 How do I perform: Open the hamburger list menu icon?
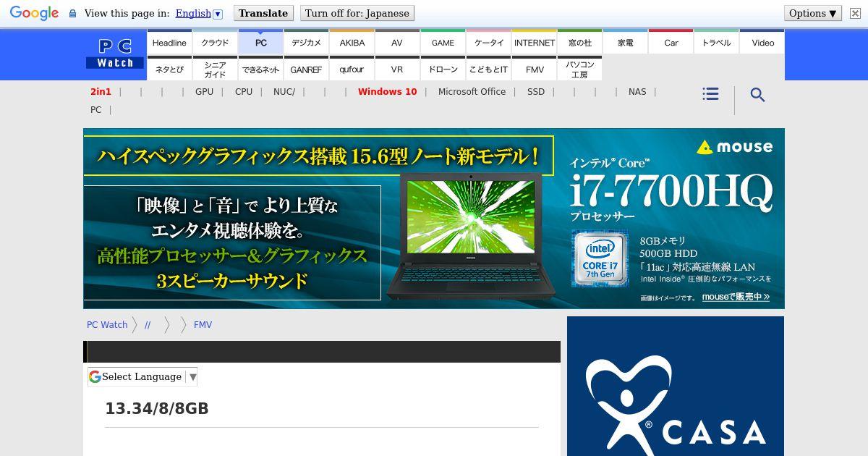710,94
